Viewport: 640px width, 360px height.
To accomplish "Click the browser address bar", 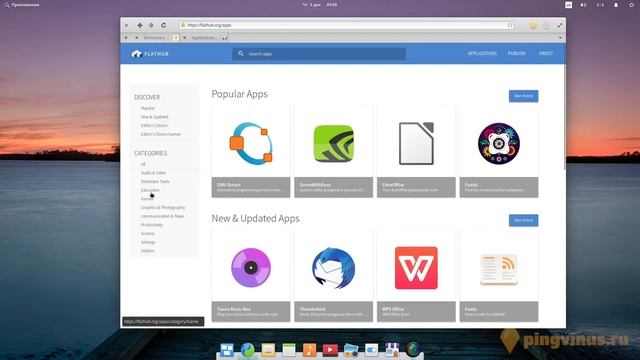I will [x=346, y=25].
